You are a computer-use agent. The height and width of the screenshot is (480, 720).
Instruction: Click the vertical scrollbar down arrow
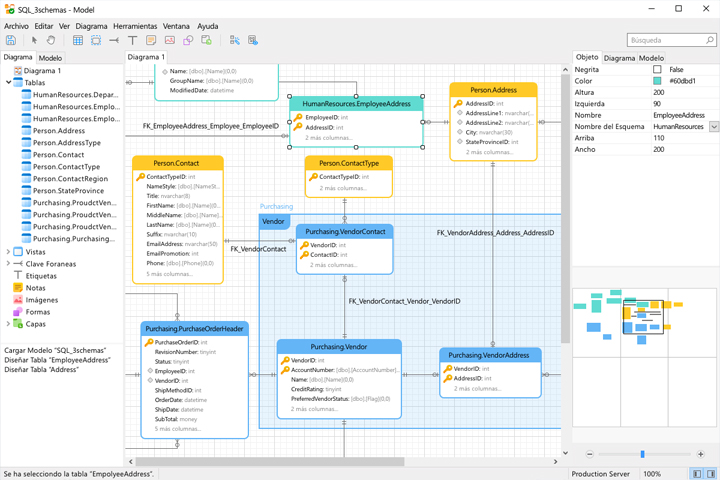[565, 453]
